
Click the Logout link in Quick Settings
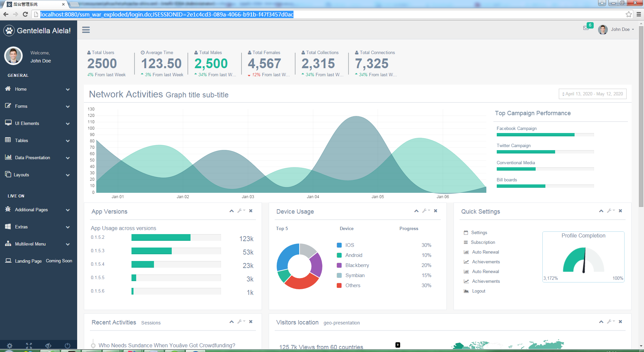479,291
